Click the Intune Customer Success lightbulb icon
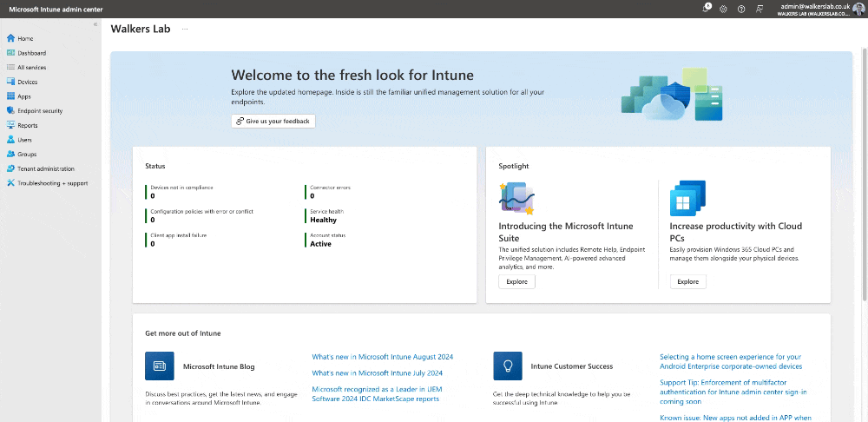The width and height of the screenshot is (868, 422). [x=507, y=366]
